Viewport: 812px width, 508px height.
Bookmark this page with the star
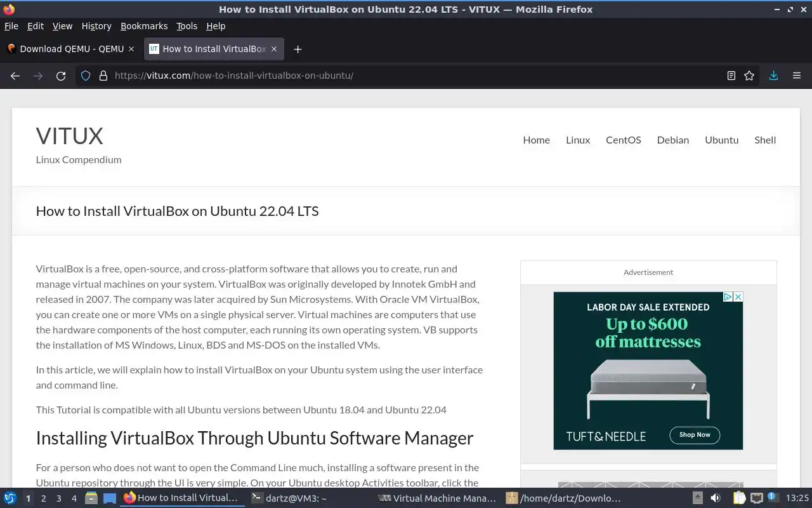(749, 76)
